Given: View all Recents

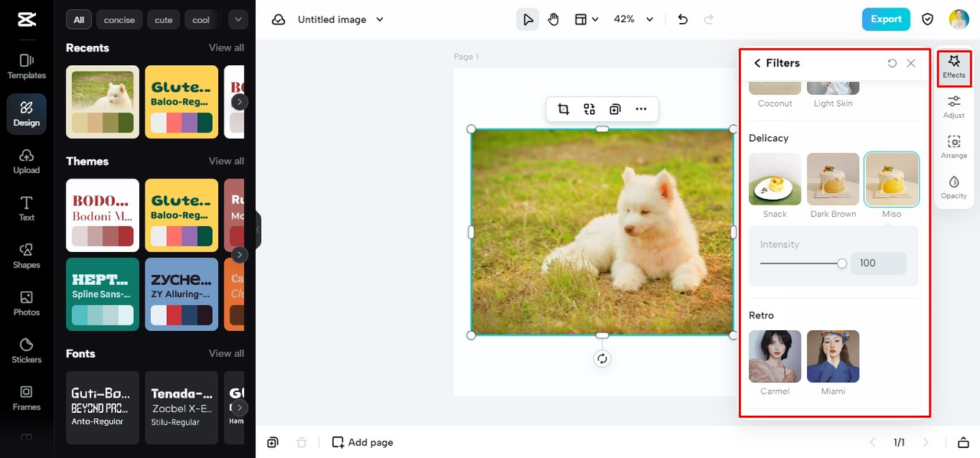Looking at the screenshot, I should pos(227,47).
